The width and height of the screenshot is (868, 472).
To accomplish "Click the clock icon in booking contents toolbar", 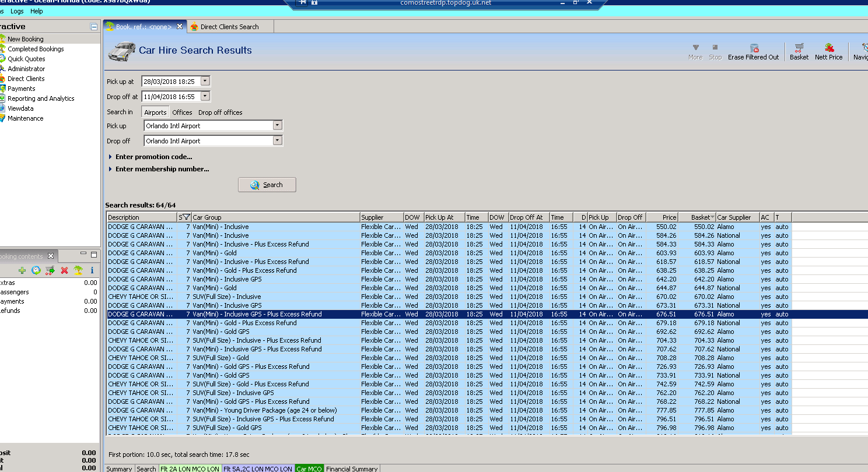I will tap(36, 270).
